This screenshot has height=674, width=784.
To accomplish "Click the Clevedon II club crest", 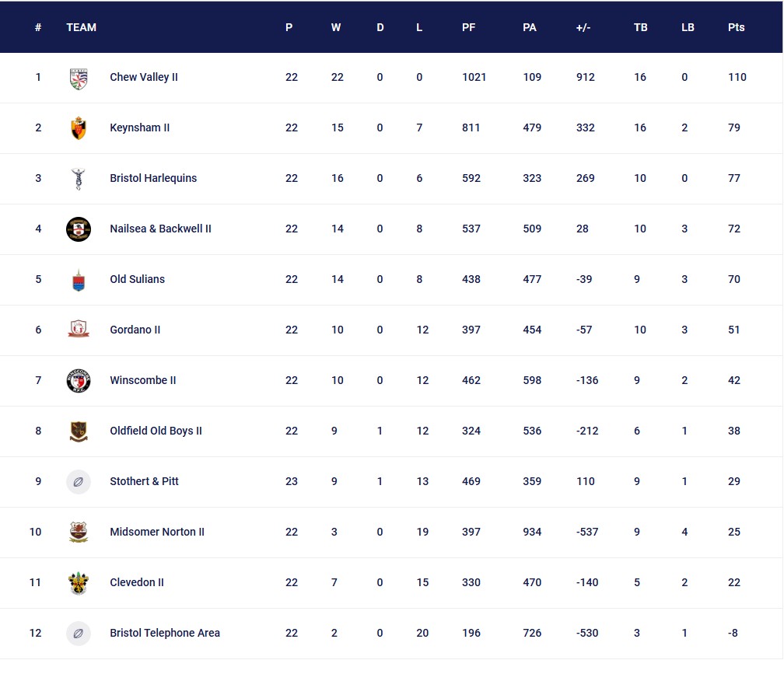I will pos(79,583).
